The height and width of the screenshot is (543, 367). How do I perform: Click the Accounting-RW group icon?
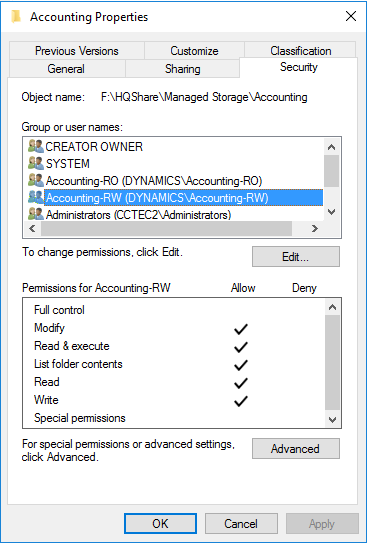[x=36, y=197]
